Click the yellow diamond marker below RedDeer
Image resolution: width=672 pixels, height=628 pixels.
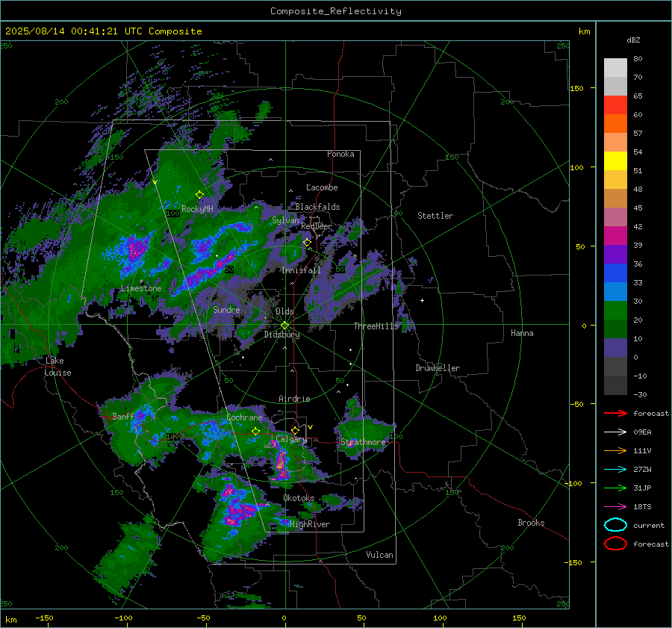(x=307, y=243)
